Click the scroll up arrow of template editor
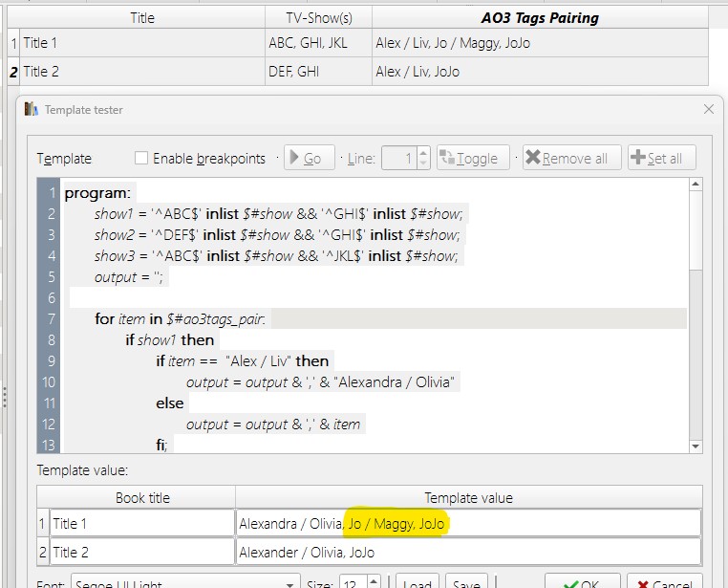Screen dimensions: 728x588 (696, 185)
